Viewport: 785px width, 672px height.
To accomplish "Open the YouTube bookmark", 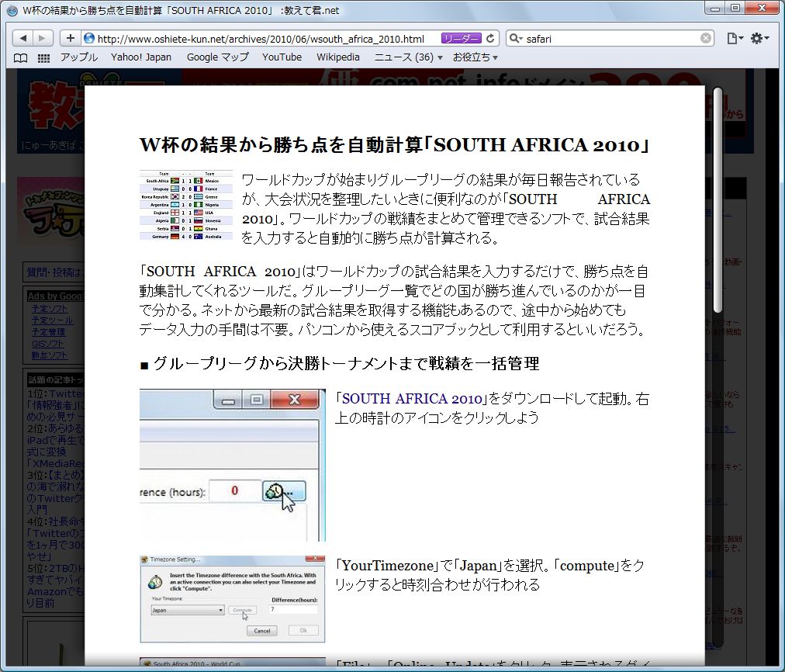I will (x=282, y=57).
